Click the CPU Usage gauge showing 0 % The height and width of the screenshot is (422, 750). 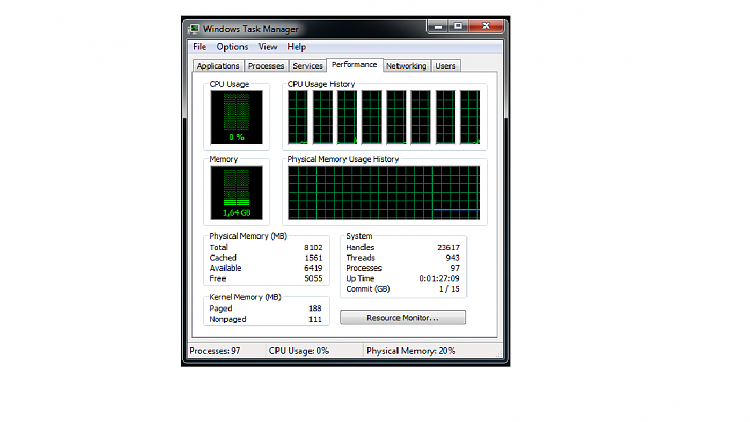click(x=236, y=117)
